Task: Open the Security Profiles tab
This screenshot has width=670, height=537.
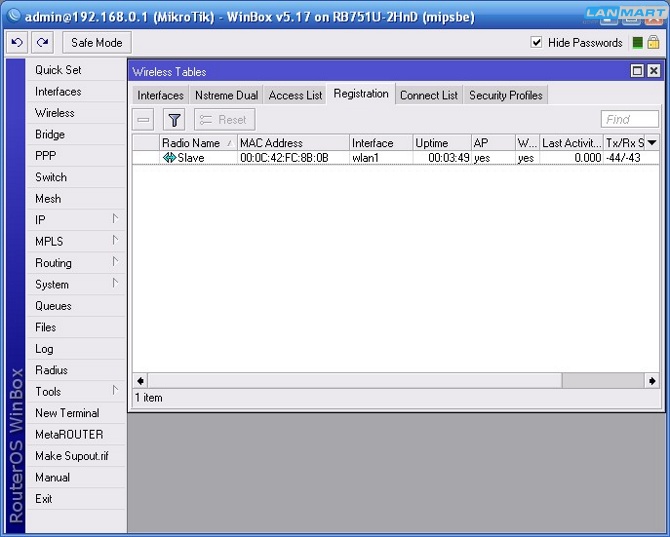Action: [x=505, y=95]
